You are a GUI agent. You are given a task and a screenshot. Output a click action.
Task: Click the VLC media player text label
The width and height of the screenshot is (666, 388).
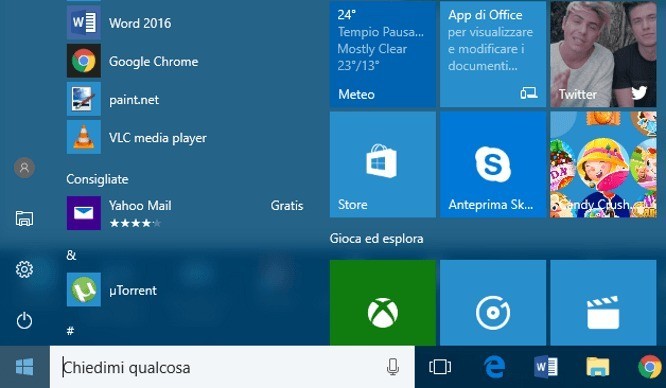[x=158, y=138]
